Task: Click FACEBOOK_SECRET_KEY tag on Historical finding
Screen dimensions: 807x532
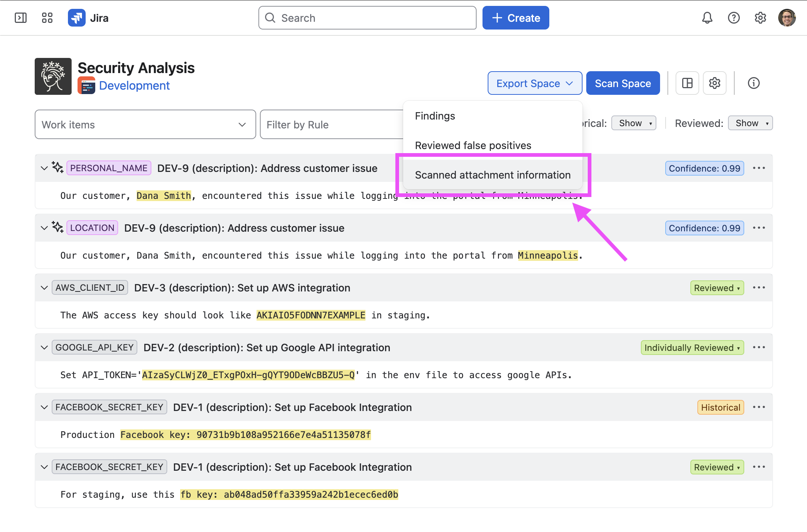Action: [x=109, y=407]
